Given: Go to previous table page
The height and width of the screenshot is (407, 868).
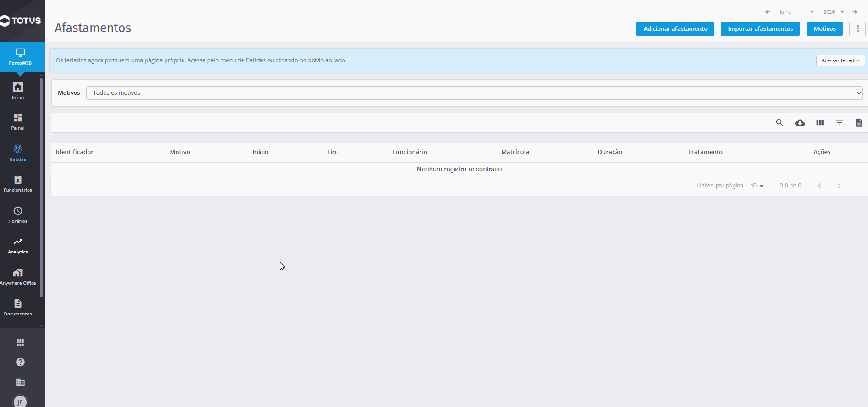Looking at the screenshot, I should pos(820,186).
